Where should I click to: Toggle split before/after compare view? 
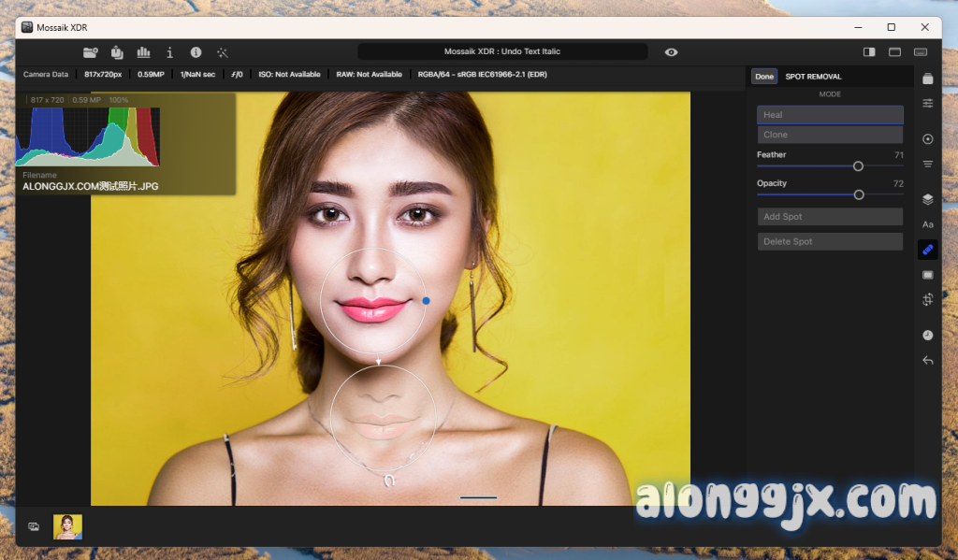coord(869,52)
